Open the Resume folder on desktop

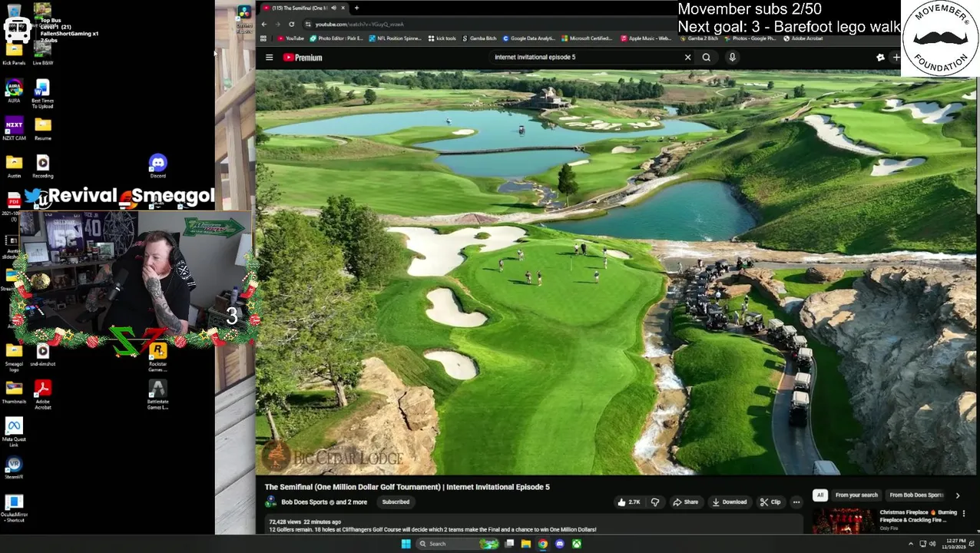pyautogui.click(x=42, y=129)
